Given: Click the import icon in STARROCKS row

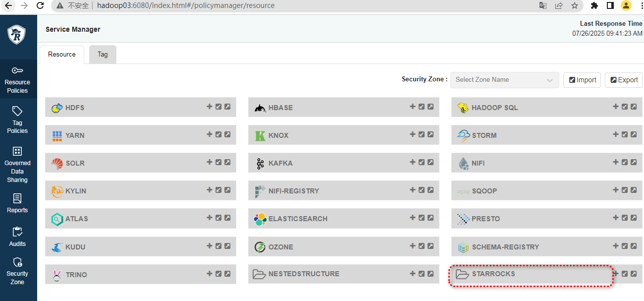Looking at the screenshot, I should tap(625, 273).
